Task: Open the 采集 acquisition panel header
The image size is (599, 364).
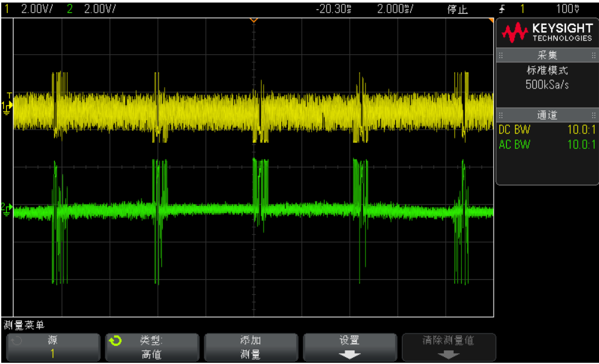Action: pyautogui.click(x=547, y=55)
